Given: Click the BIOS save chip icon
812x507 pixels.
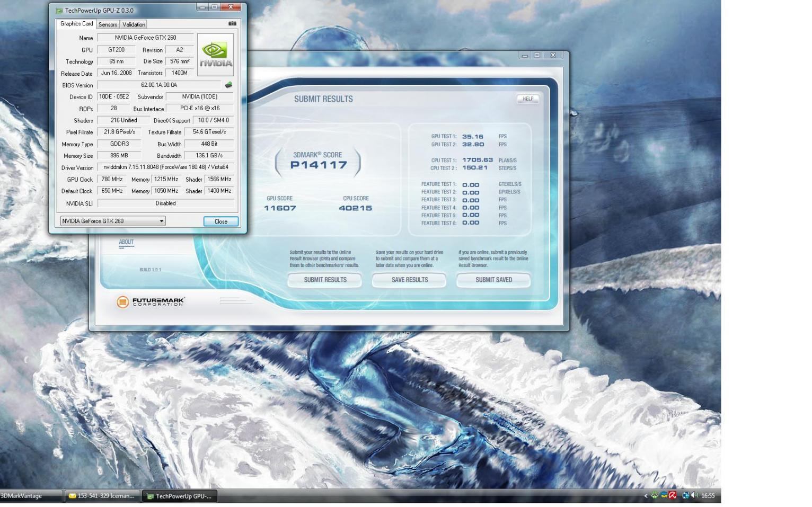Looking at the screenshot, I should 228,85.
